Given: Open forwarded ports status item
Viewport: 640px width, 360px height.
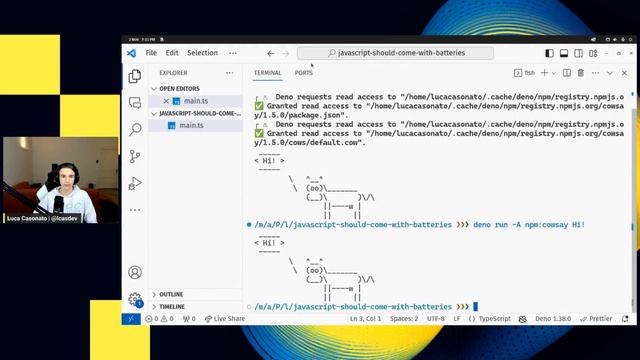Looking at the screenshot, I should [189, 319].
